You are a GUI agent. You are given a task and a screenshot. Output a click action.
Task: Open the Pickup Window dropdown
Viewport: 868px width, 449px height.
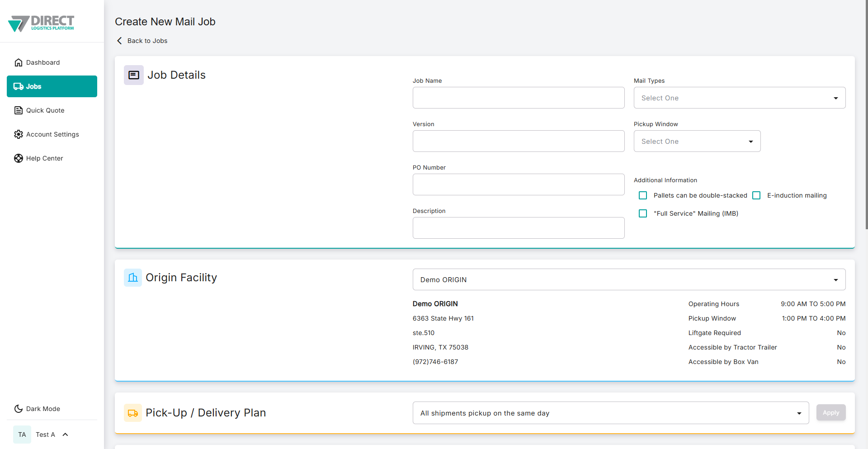[697, 141]
